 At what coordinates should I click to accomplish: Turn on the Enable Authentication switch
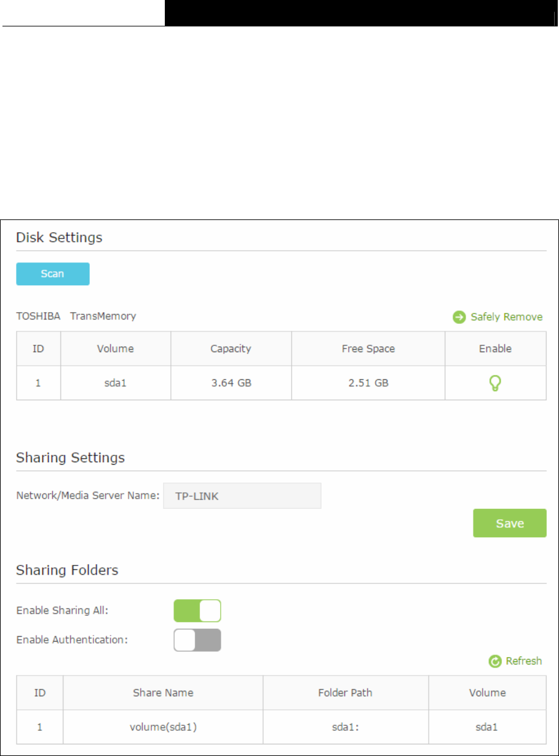[x=197, y=640]
